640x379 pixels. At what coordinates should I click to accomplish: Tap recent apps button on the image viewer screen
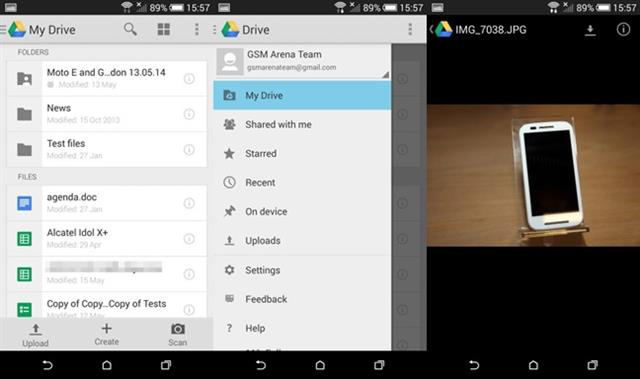click(592, 365)
